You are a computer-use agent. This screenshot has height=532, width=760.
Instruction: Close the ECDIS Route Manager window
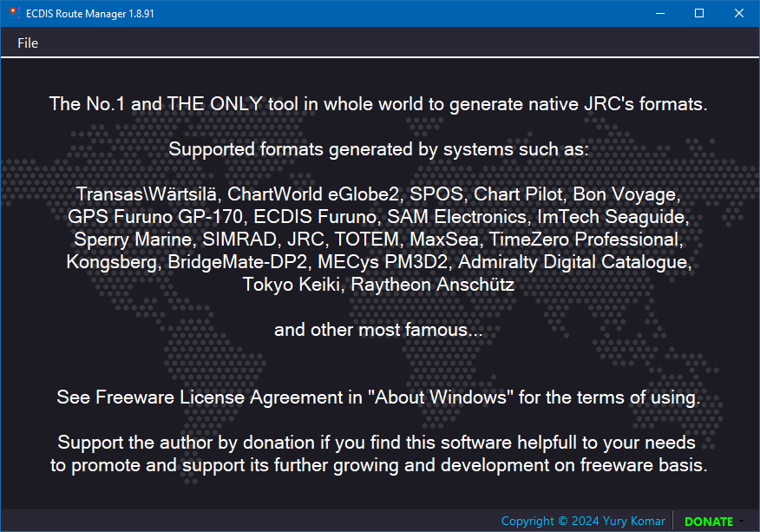pyautogui.click(x=738, y=13)
